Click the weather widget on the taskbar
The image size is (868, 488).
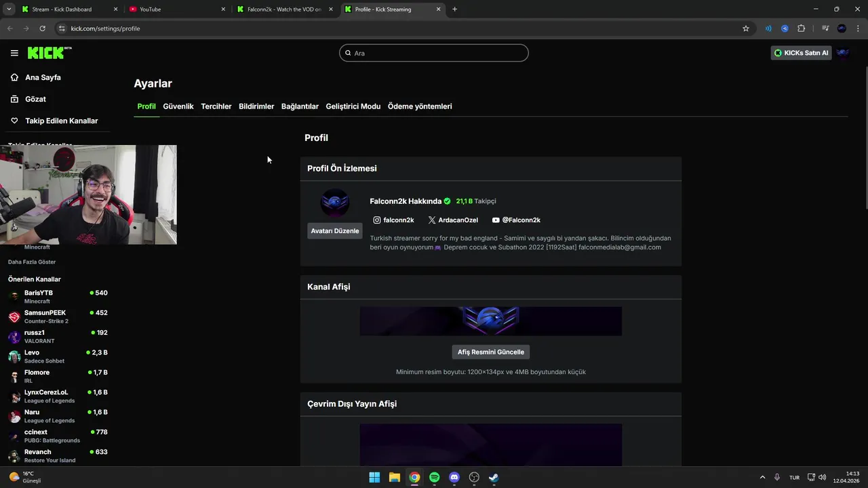tap(25, 477)
